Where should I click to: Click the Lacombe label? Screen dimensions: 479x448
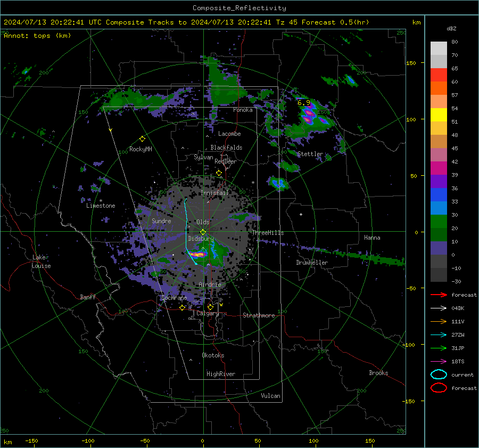(x=229, y=134)
